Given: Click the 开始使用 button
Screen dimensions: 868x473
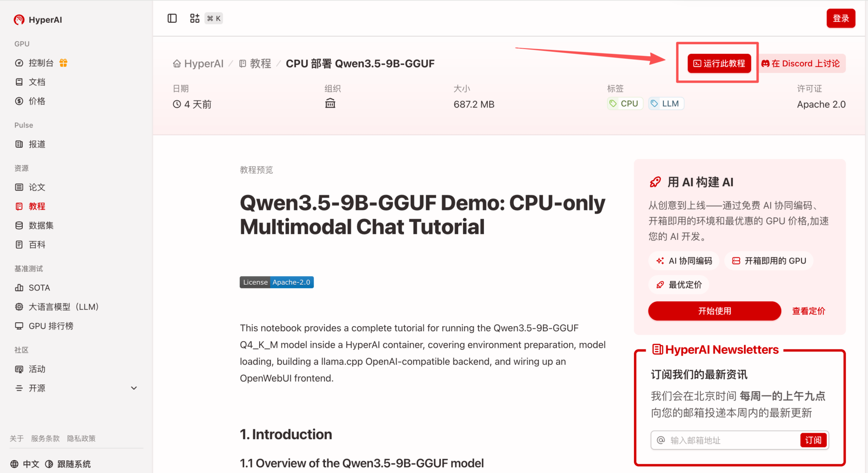Looking at the screenshot, I should click(714, 311).
